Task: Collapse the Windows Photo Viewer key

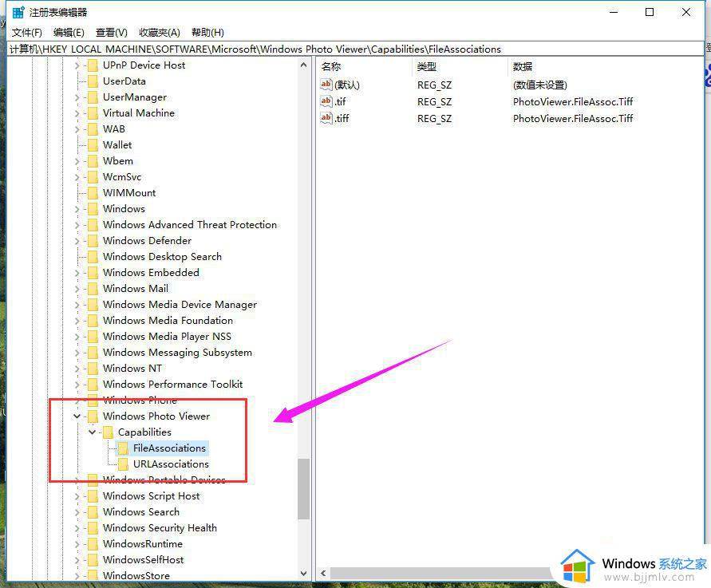Action: pyautogui.click(x=77, y=416)
